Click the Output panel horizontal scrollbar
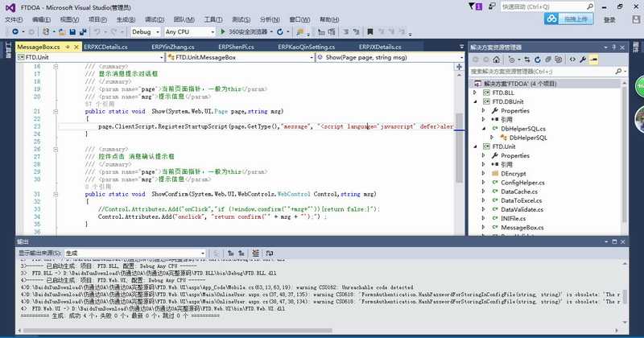644x338 pixels. click(177, 330)
